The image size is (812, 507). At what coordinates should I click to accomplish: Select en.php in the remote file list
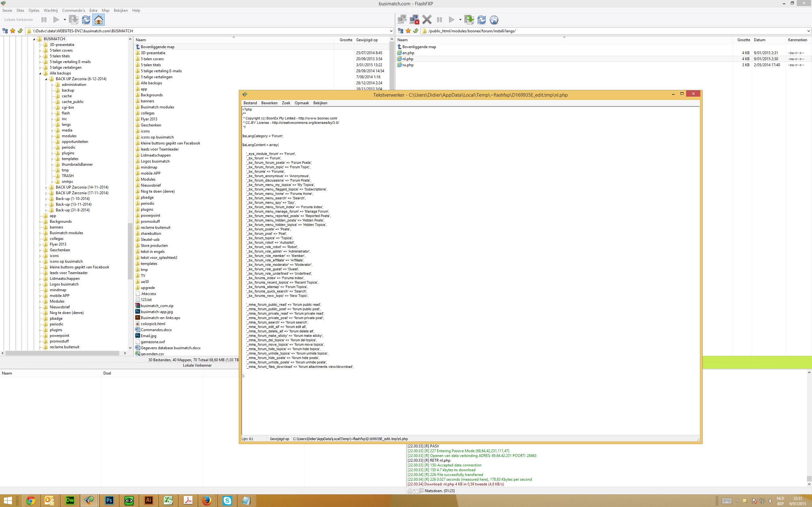[408, 53]
